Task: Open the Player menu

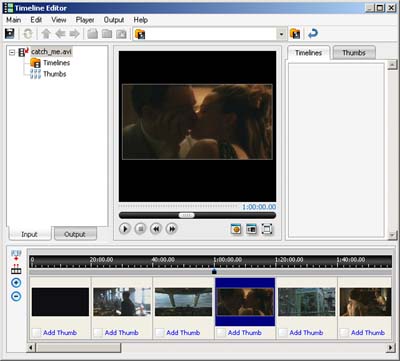Action: coord(85,20)
